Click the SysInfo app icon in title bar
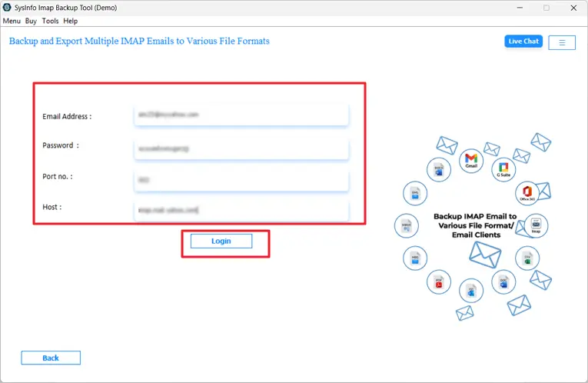 7,8
